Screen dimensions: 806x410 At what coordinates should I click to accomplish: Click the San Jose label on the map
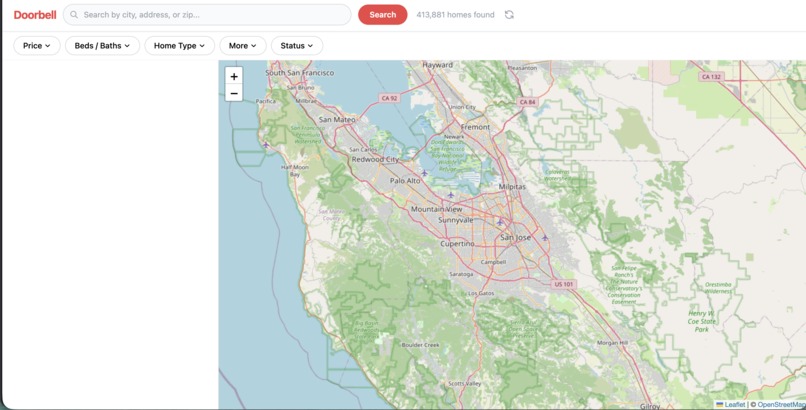[516, 238]
